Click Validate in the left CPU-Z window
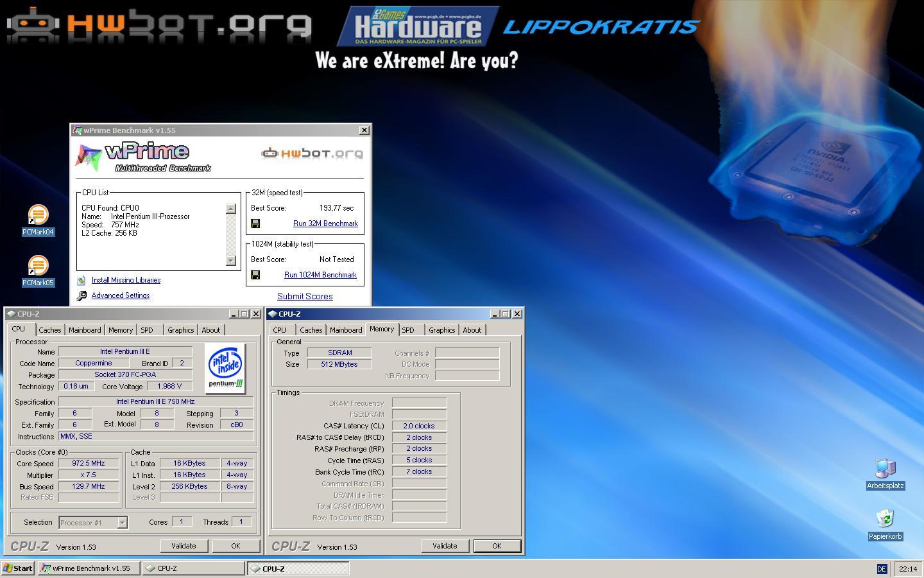The image size is (924, 578). coord(184,546)
